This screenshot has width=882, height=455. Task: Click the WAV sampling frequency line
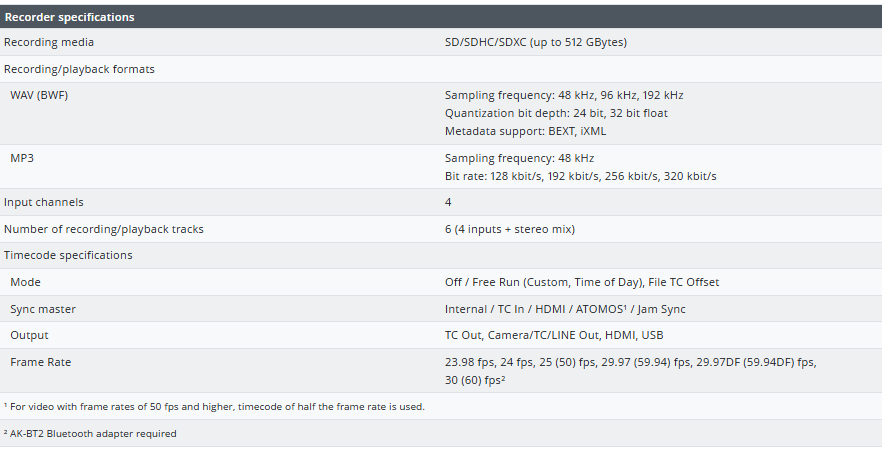(564, 95)
